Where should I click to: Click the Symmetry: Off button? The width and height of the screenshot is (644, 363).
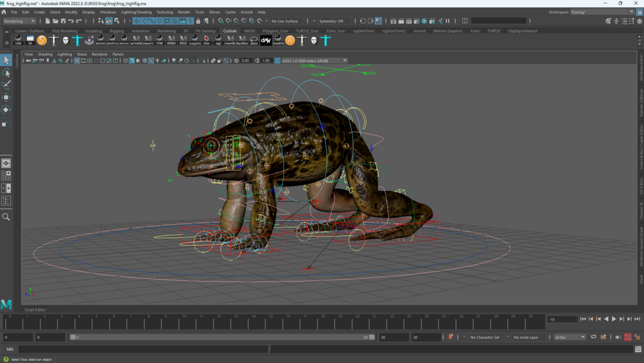(x=331, y=21)
